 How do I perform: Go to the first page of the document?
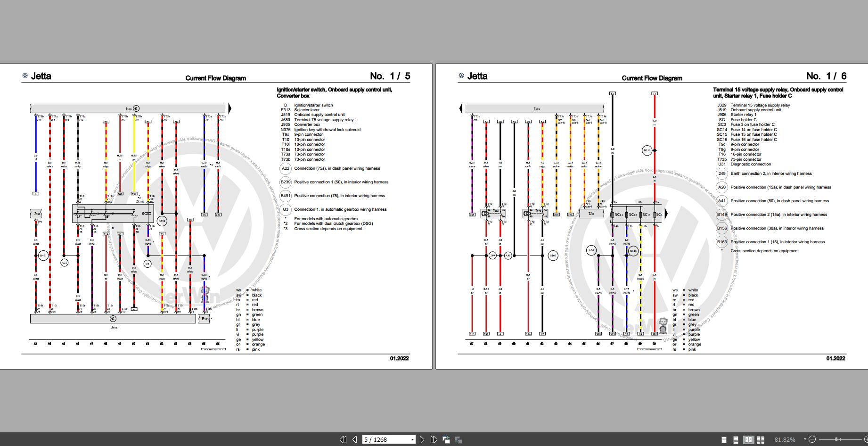343,439
